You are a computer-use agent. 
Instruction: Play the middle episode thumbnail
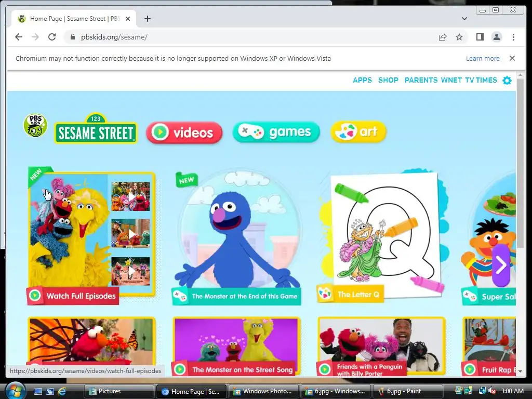[130, 233]
